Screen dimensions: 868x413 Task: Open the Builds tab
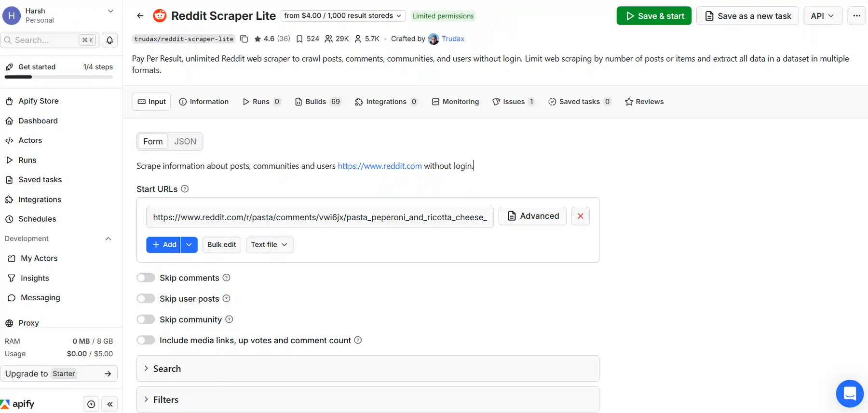tap(318, 102)
